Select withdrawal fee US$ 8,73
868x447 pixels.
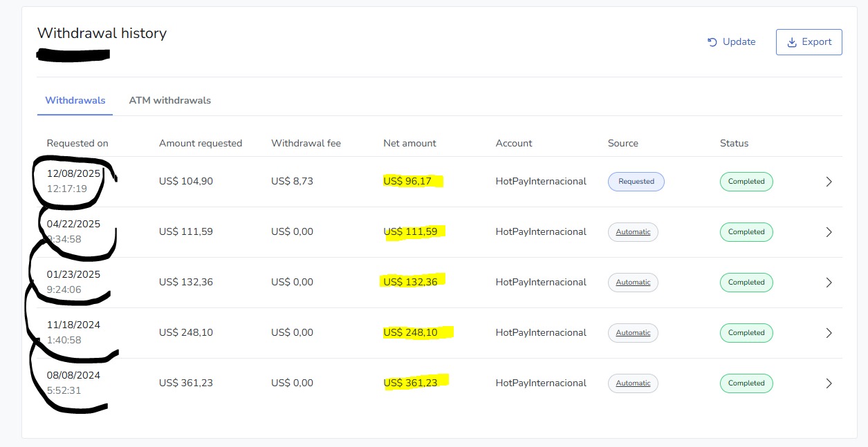(292, 182)
